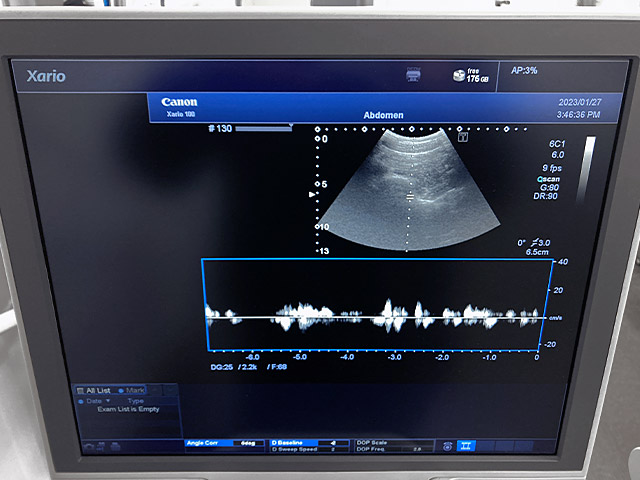Click the hard disk free space icon
This screenshot has height=480, width=640.
coord(459,75)
